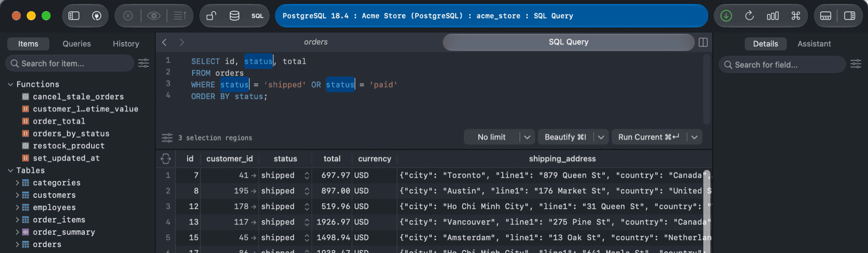Click the split pane icon beside SQL Query

click(703, 42)
